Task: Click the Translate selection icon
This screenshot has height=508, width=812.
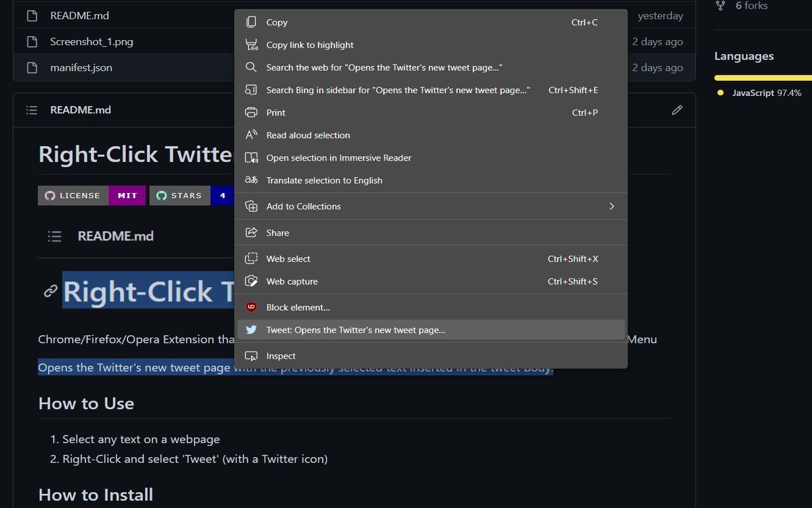Action: pos(251,180)
